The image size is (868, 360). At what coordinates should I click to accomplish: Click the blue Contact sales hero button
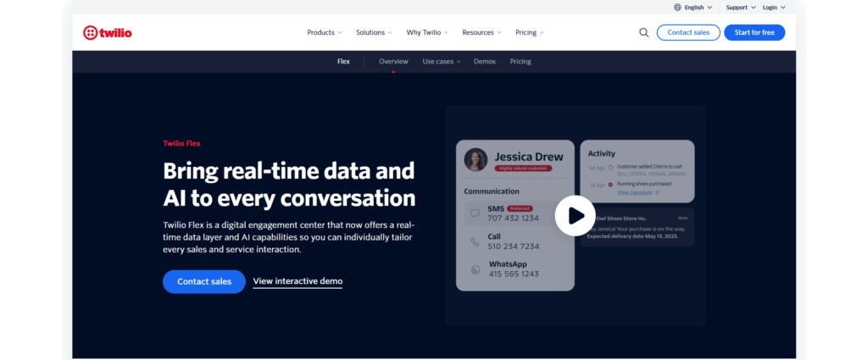pyautogui.click(x=204, y=281)
